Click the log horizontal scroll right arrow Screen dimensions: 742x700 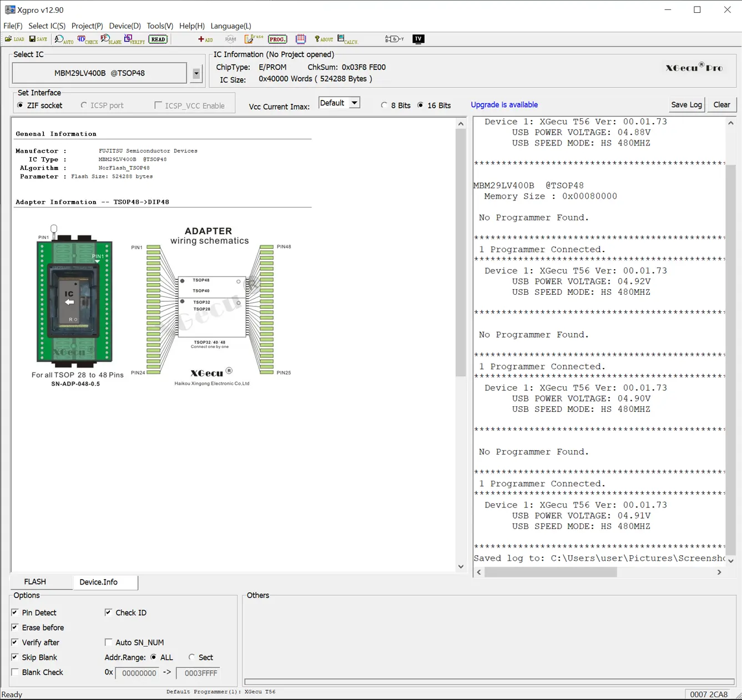tap(719, 572)
